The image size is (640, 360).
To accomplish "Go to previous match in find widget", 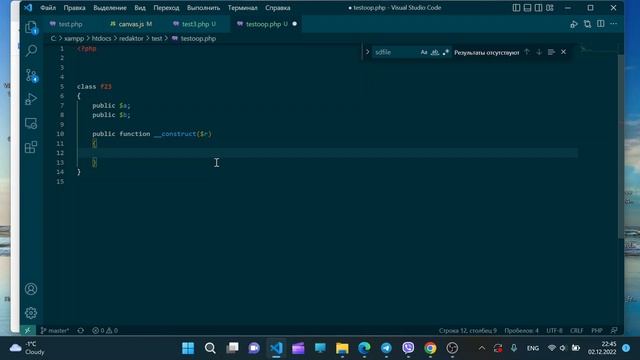I will coord(527,52).
